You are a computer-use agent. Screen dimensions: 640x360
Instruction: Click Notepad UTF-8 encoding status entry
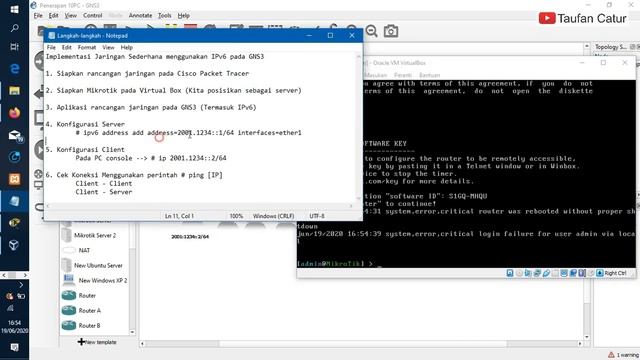[x=317, y=216]
